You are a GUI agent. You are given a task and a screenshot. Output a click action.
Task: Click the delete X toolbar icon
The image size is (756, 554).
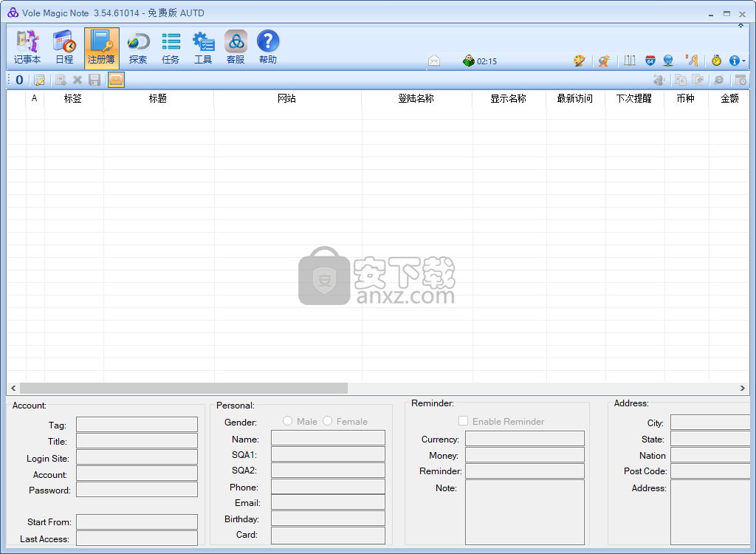[x=77, y=80]
